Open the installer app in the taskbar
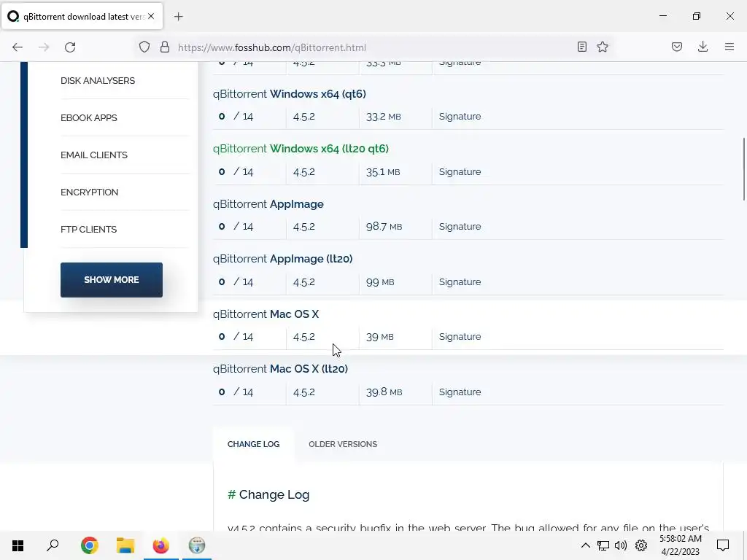 tap(197, 545)
